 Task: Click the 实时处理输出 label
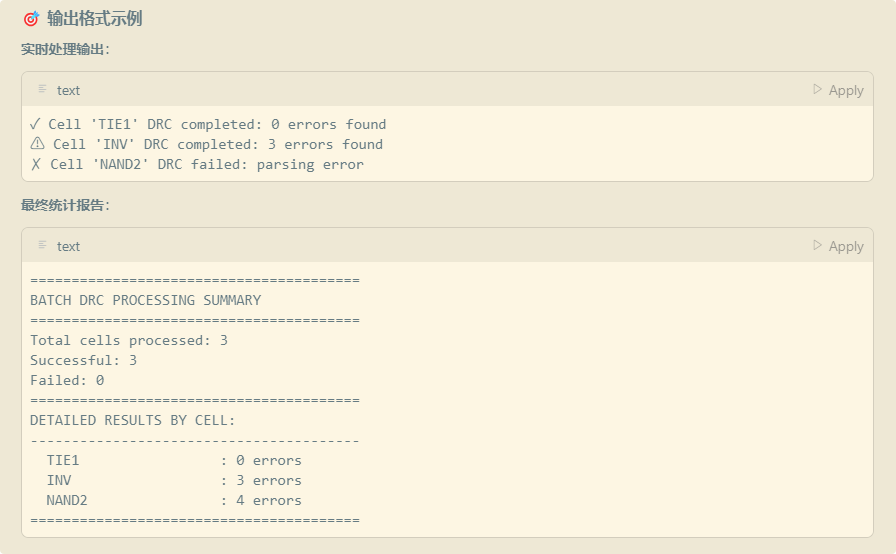coord(65,50)
